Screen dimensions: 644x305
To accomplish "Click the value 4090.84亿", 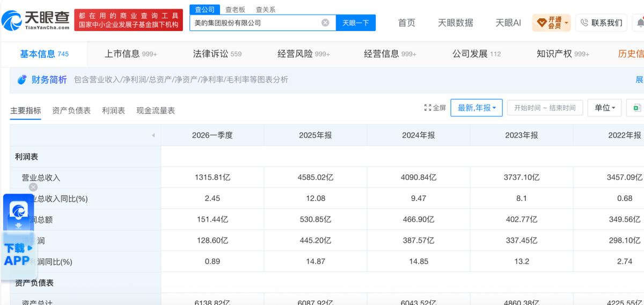I will 419,177.
